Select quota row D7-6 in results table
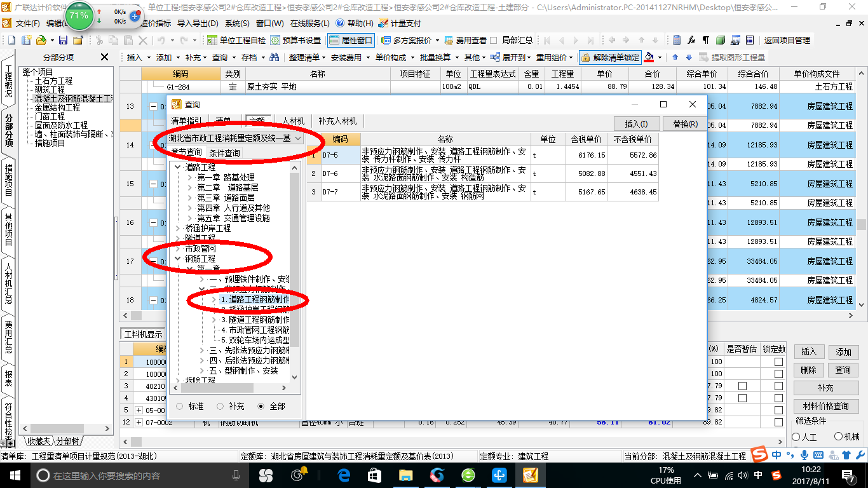 [x=483, y=173]
